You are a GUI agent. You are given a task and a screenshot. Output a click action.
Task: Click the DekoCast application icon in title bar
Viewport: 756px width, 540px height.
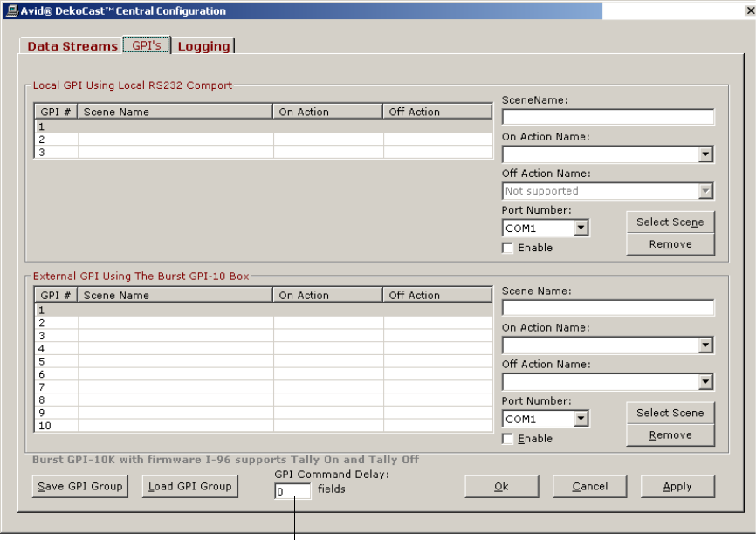[12, 10]
